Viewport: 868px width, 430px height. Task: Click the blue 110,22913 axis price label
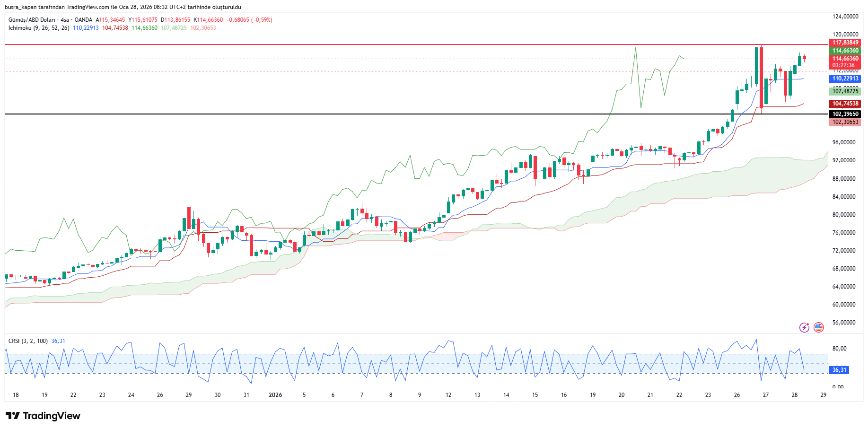click(845, 79)
